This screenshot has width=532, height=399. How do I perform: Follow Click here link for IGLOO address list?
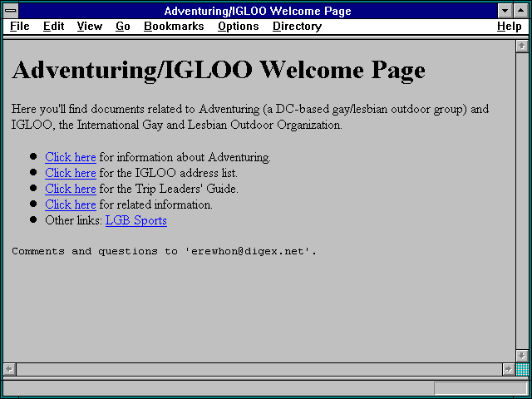coord(71,173)
